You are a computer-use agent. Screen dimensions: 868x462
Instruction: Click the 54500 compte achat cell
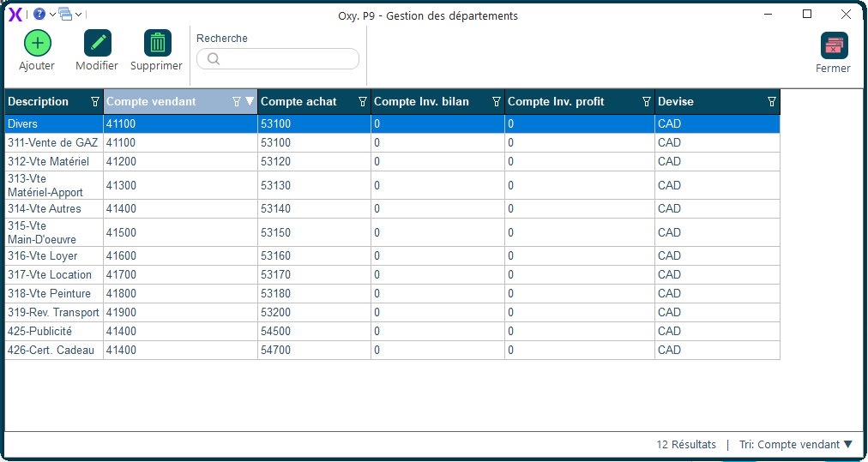(315, 331)
